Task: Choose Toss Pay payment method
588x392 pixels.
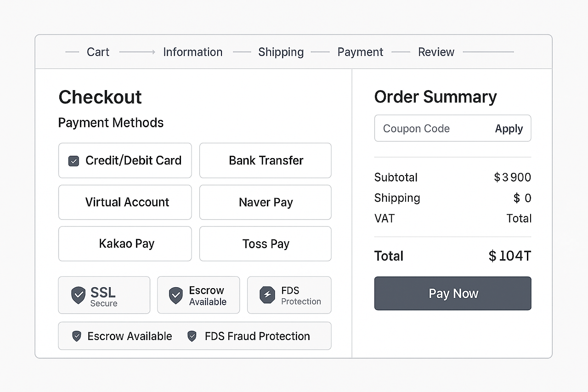Action: click(x=266, y=244)
